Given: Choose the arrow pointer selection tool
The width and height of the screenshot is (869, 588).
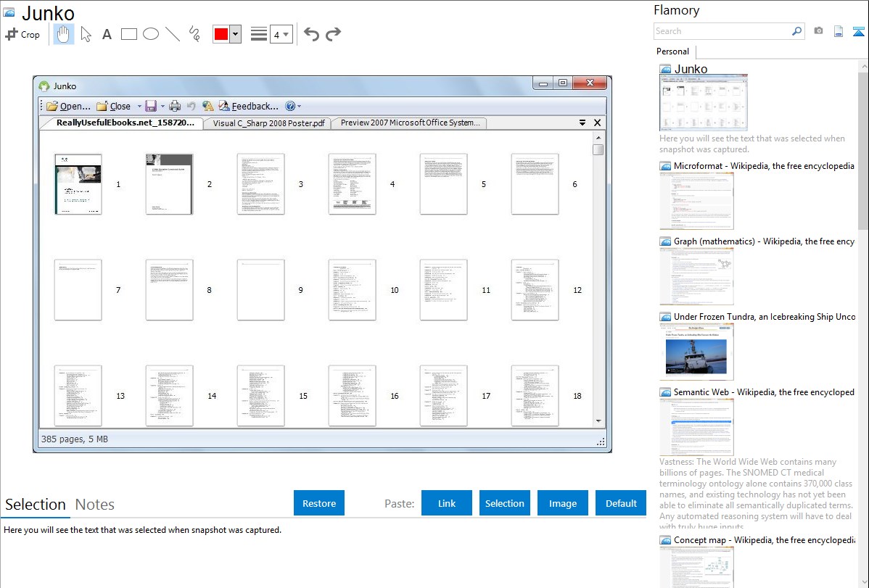Looking at the screenshot, I should (x=86, y=34).
